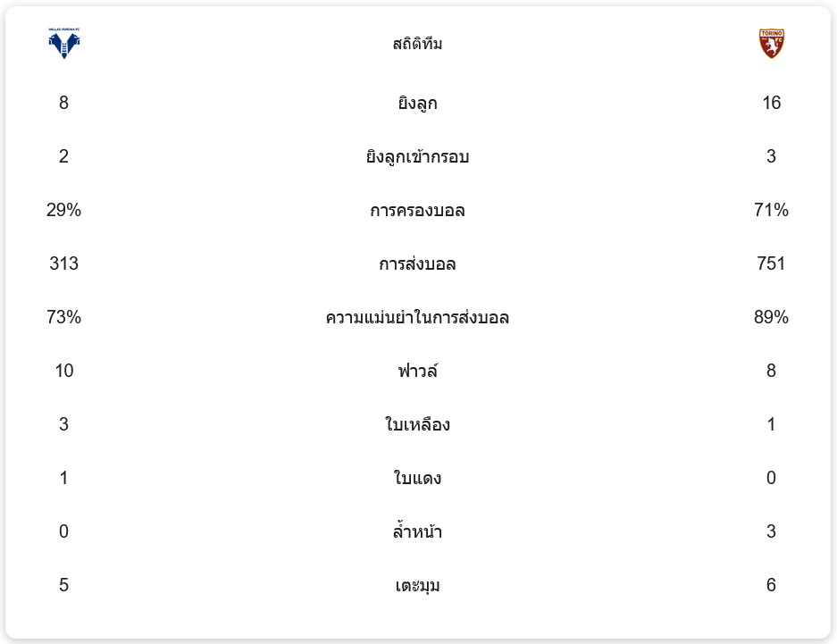
Task: Select Verona's 313 passes figure
Action: tap(64, 263)
